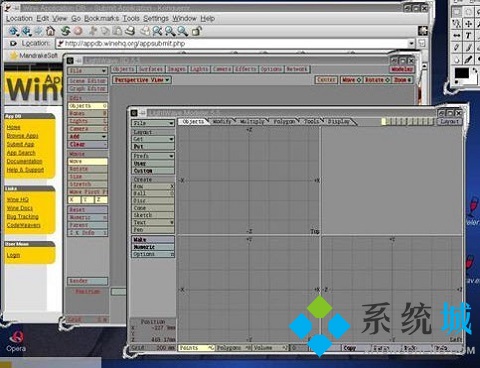Select the Type tool in the toolbox

(468, 35)
